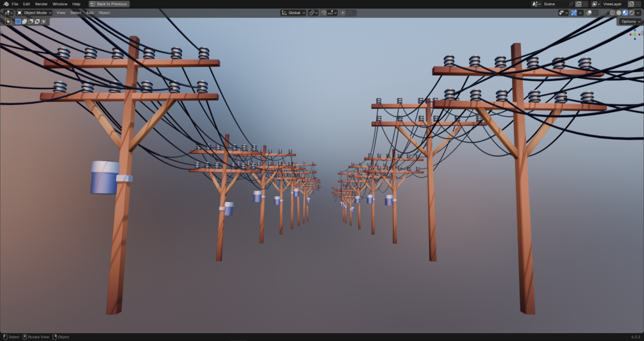Open the Blender logo app menu
The image size is (644, 341).
pyautogui.click(x=6, y=4)
